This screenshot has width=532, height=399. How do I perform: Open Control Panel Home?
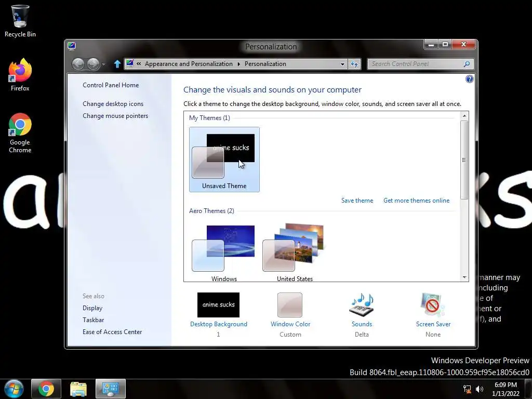click(x=111, y=85)
